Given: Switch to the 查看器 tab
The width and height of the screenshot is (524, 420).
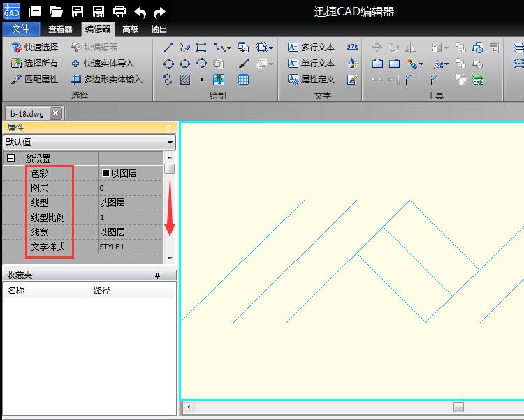Looking at the screenshot, I should [60, 29].
